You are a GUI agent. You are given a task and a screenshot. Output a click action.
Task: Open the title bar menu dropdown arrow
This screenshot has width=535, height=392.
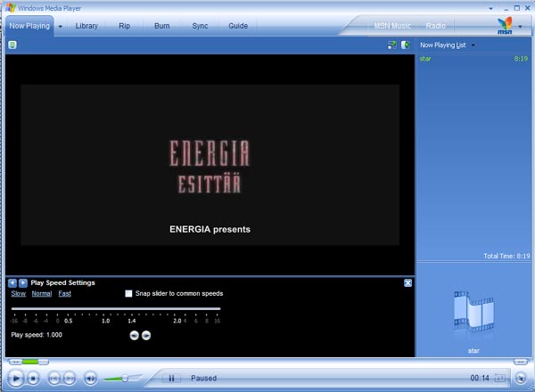coord(490,8)
